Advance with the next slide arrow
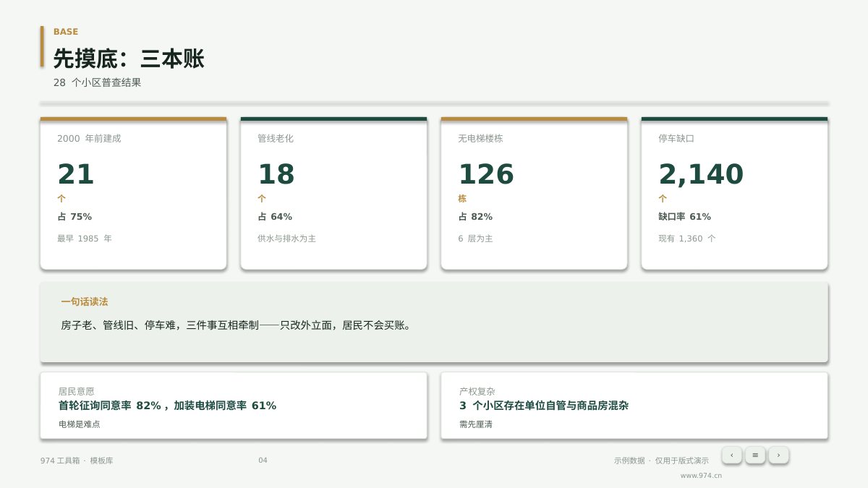The height and width of the screenshot is (488, 868). coord(778,455)
